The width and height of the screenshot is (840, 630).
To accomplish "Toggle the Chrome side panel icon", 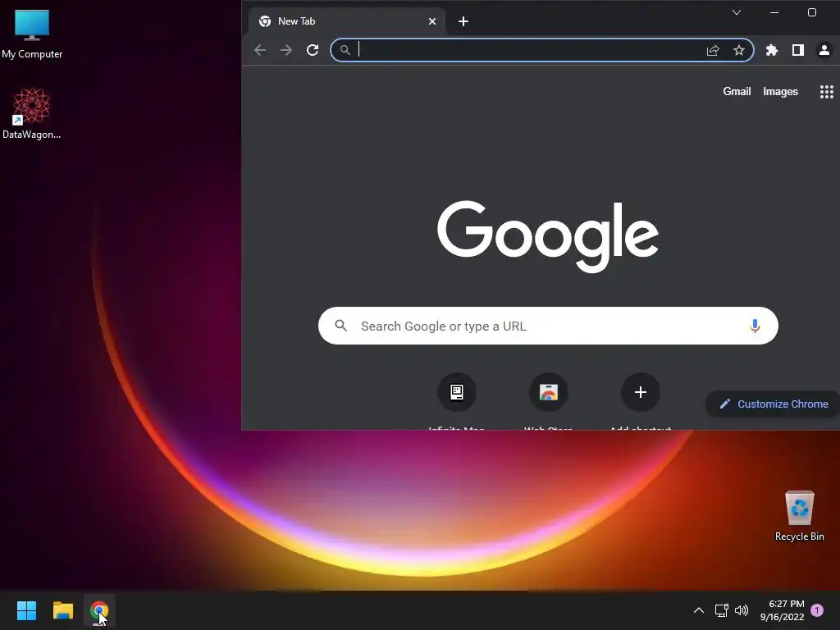I will (797, 50).
